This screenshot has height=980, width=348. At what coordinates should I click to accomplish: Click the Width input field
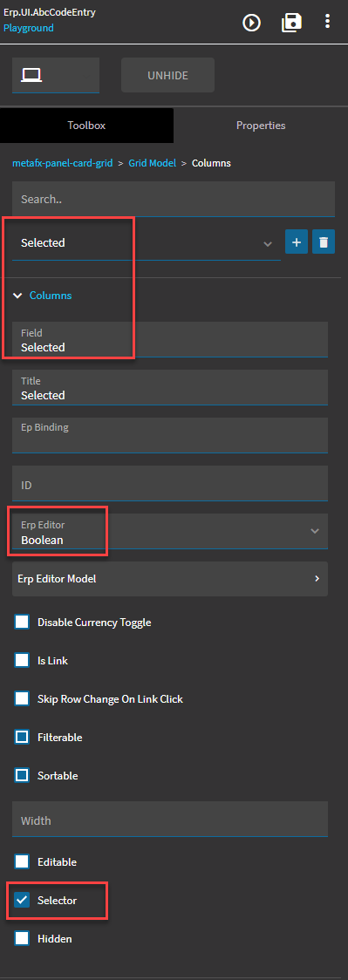(x=170, y=819)
